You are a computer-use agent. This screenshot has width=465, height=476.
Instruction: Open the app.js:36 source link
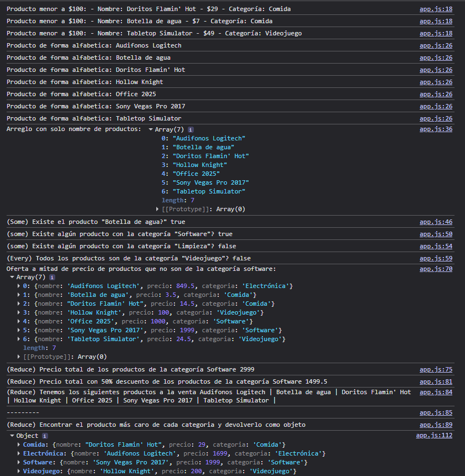click(x=436, y=129)
